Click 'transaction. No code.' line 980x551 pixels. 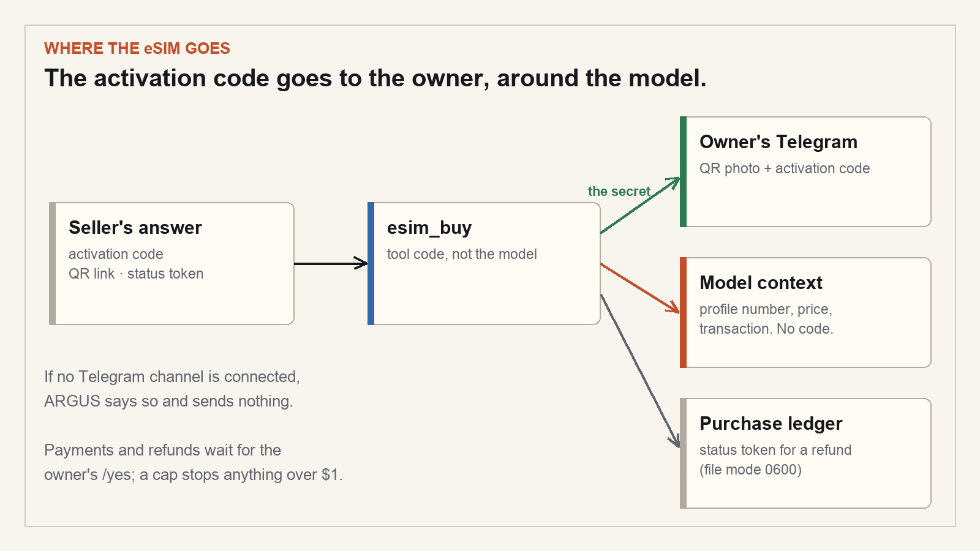pyautogui.click(x=766, y=329)
